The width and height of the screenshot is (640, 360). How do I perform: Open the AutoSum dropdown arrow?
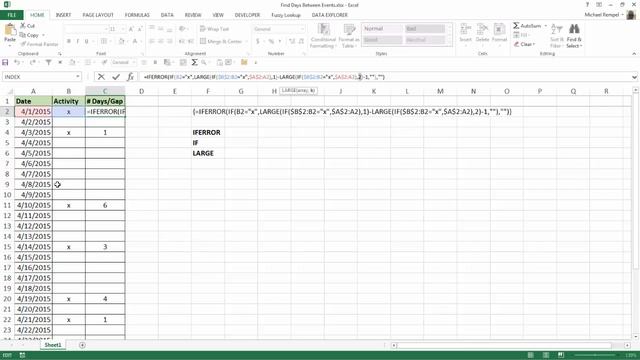[x=546, y=26]
